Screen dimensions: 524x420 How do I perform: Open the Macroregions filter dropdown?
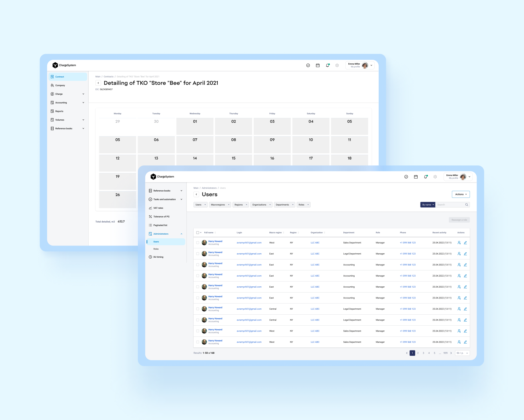(x=220, y=205)
